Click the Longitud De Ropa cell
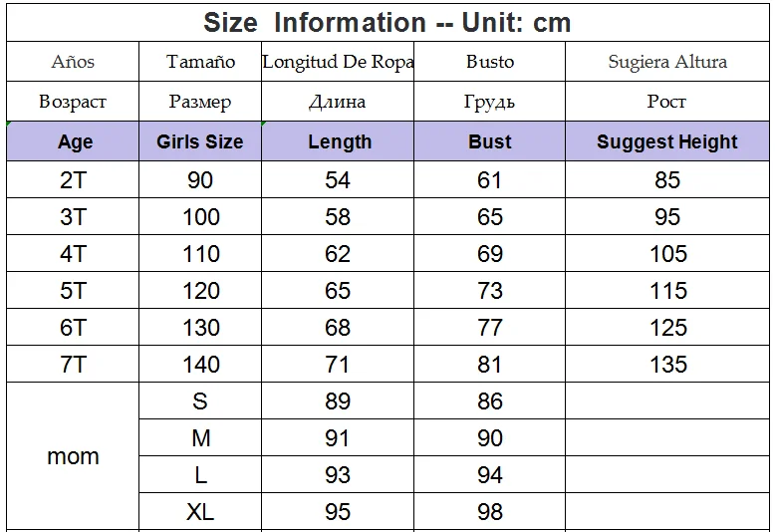This screenshot has width=775, height=532. pyautogui.click(x=338, y=62)
